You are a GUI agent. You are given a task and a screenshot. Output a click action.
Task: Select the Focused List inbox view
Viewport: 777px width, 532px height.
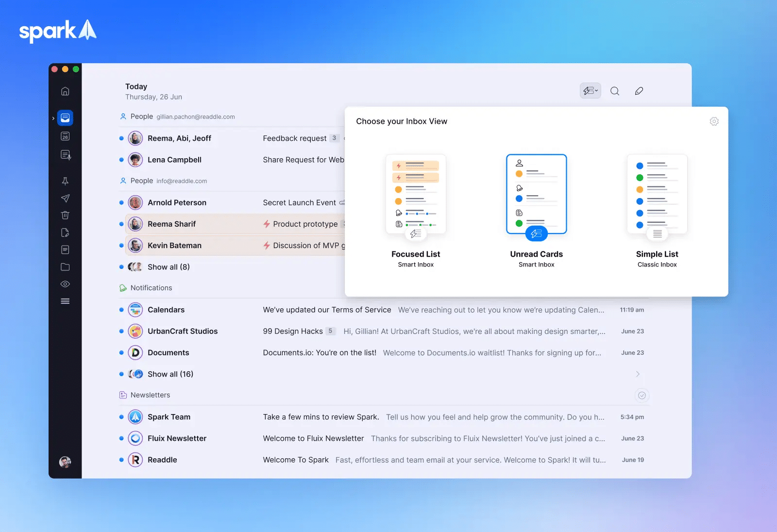(x=416, y=211)
